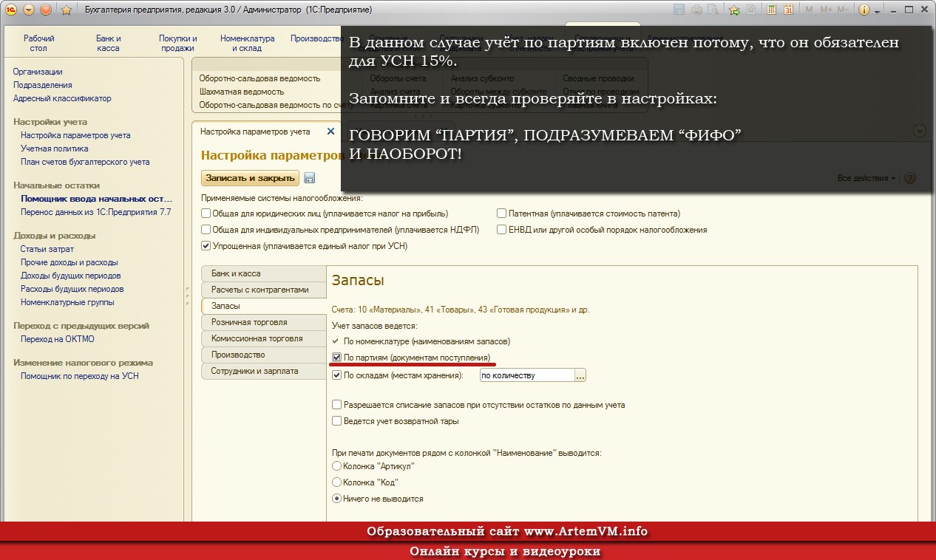Viewport: 936px width, 560px height.
Task: Select Расчеты с контрагентами side tab
Action: (x=264, y=290)
